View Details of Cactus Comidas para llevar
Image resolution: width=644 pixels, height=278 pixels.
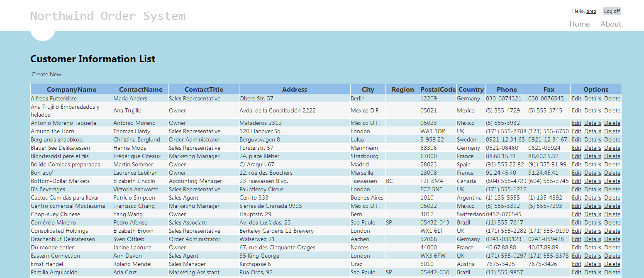[593, 198]
